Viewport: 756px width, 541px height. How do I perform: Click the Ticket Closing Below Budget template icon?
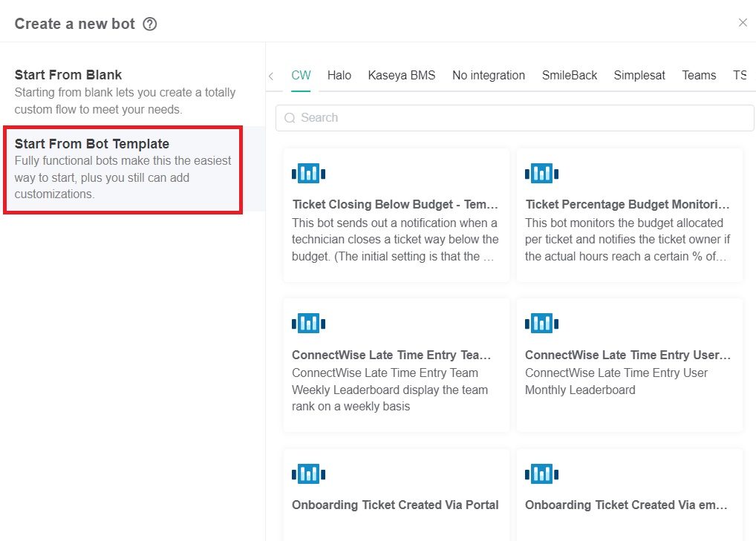tap(308, 173)
